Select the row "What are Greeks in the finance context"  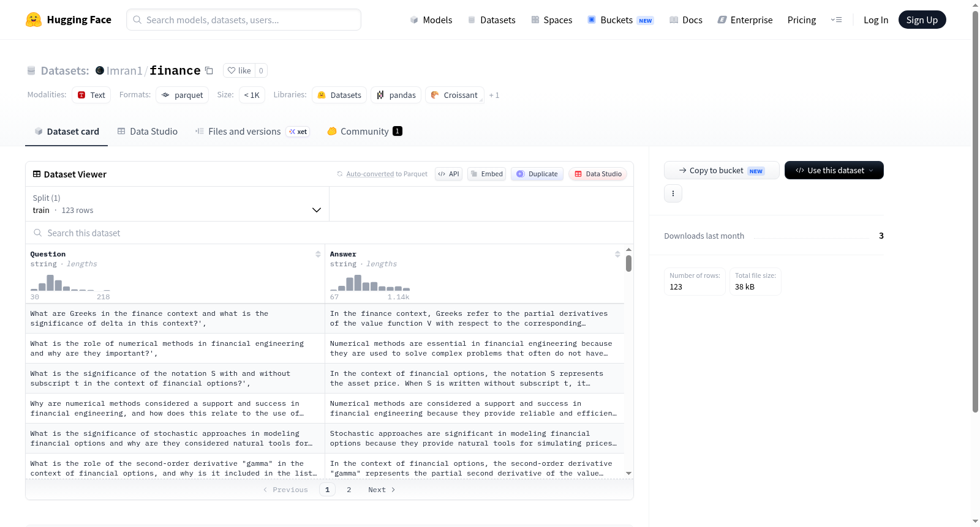point(325,318)
